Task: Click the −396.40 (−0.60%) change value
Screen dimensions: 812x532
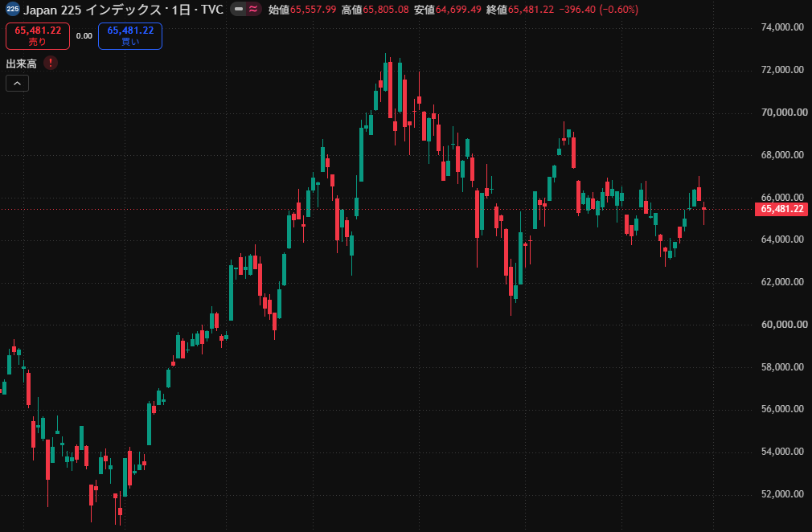Action: (599, 10)
